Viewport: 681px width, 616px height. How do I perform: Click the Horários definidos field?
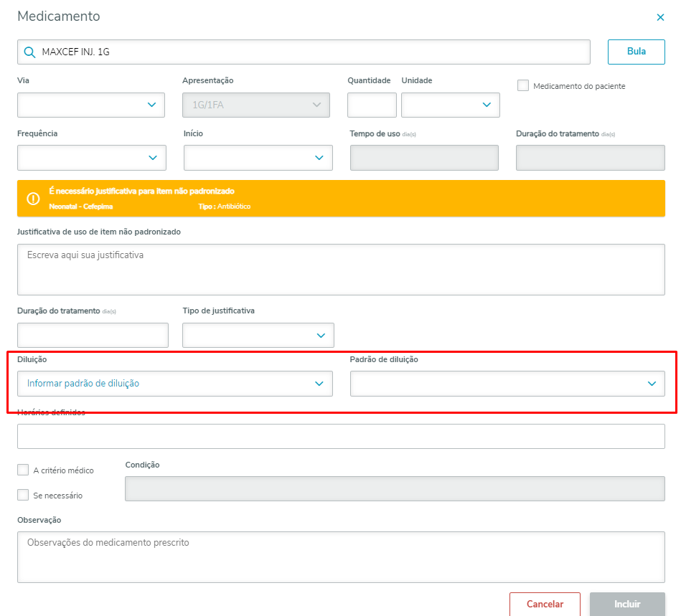click(341, 436)
